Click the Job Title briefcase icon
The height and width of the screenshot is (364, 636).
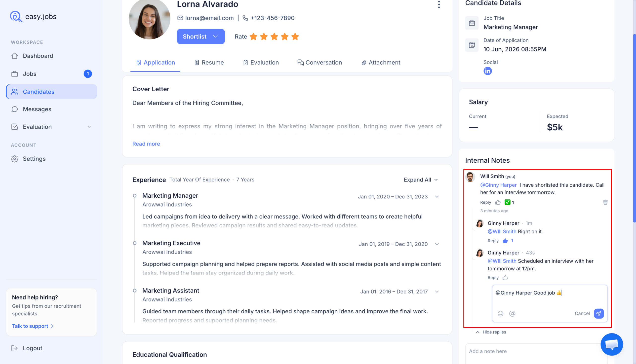click(x=472, y=23)
